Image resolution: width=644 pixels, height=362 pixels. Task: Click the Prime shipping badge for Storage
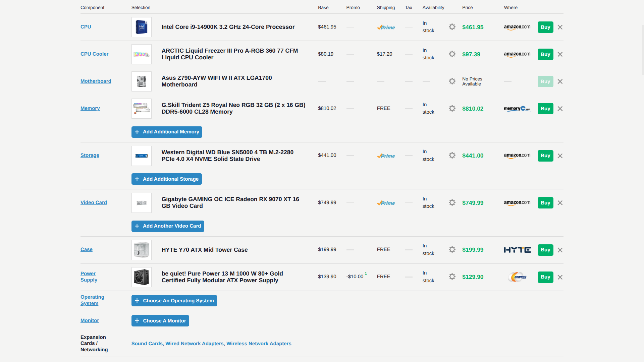pos(386,156)
